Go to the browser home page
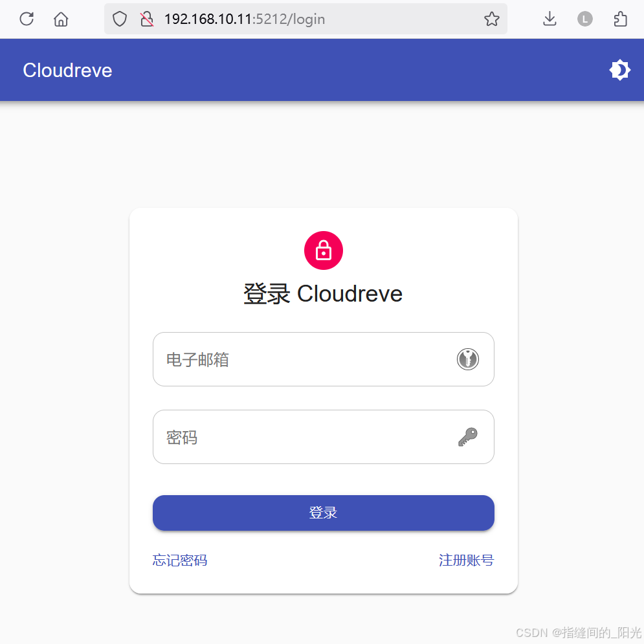Viewport: 644px width, 644px height. pyautogui.click(x=61, y=19)
